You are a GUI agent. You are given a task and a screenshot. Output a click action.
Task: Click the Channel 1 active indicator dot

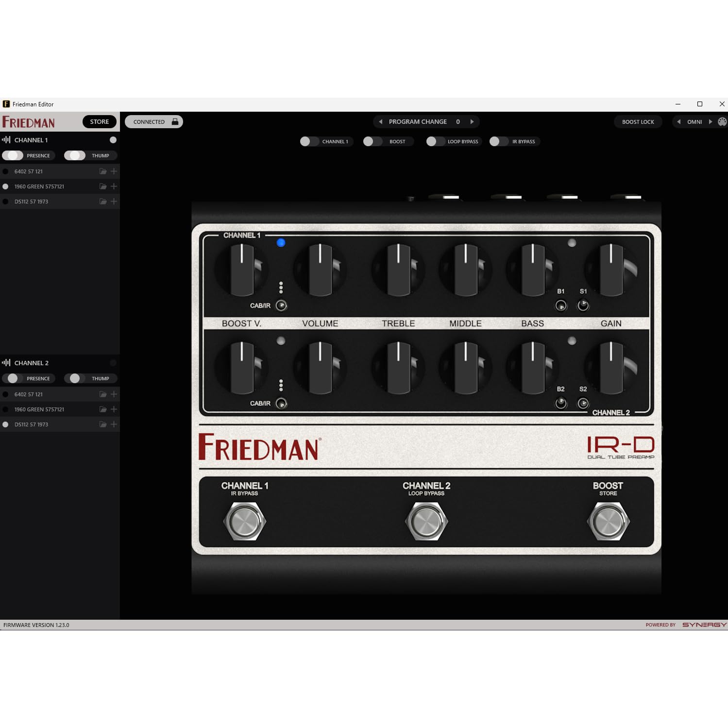tap(113, 140)
